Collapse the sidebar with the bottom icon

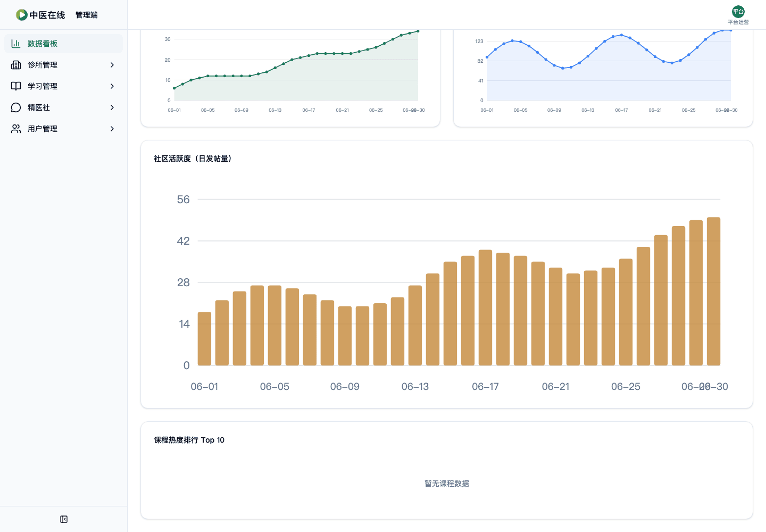click(x=64, y=519)
